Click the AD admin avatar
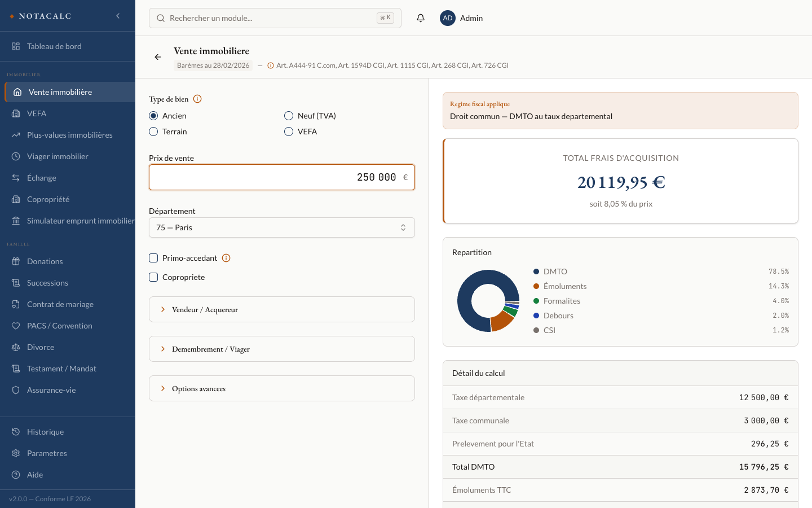Screen dimensions: 812x508 click(x=448, y=18)
